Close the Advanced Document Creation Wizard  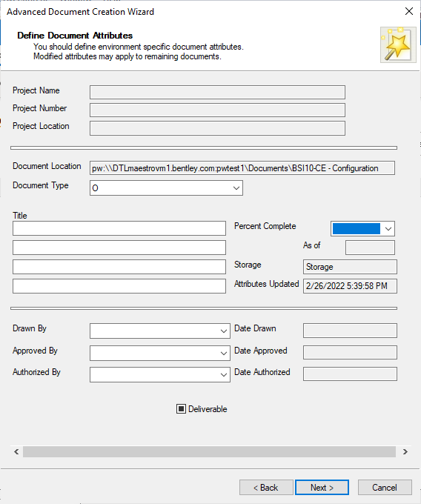click(x=409, y=11)
